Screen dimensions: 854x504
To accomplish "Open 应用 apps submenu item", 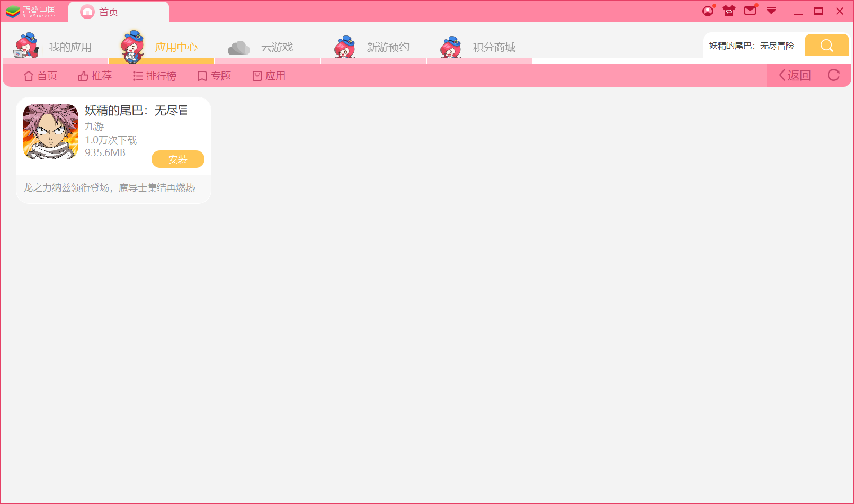I will pyautogui.click(x=269, y=76).
